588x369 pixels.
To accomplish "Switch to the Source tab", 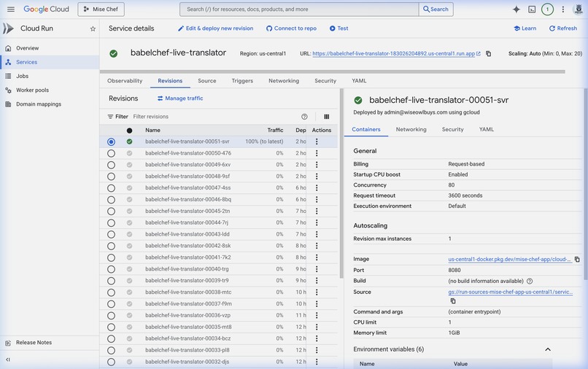I will point(207,81).
